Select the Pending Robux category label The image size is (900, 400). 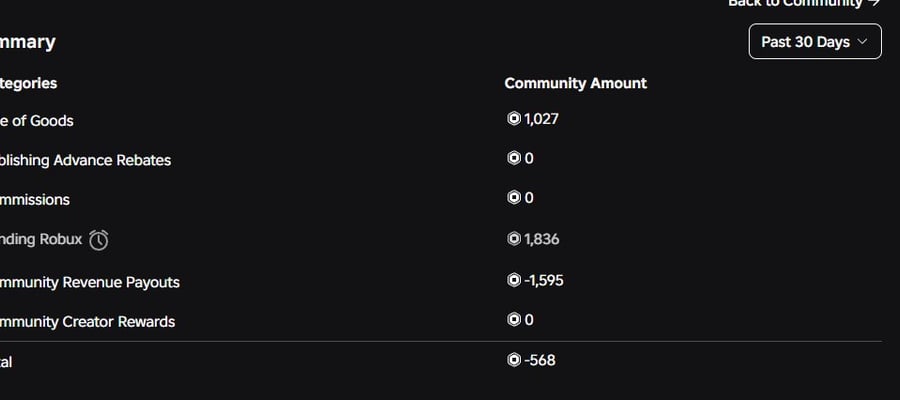(x=41, y=239)
